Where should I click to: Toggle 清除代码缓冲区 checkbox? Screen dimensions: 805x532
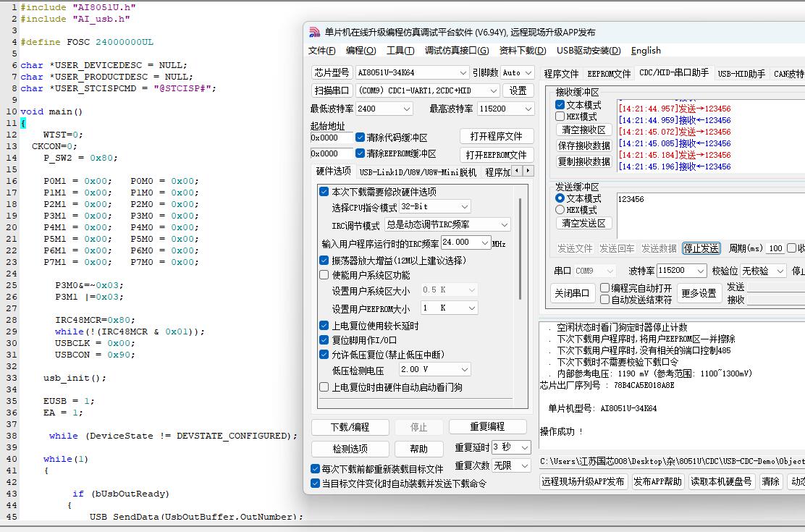tap(360, 137)
